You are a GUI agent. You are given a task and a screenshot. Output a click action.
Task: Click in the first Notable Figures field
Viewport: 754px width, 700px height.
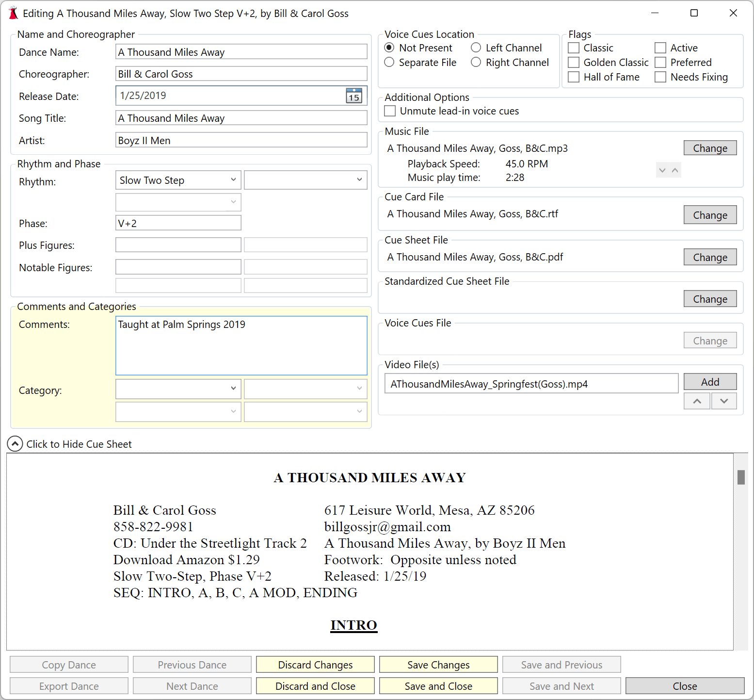tap(178, 267)
